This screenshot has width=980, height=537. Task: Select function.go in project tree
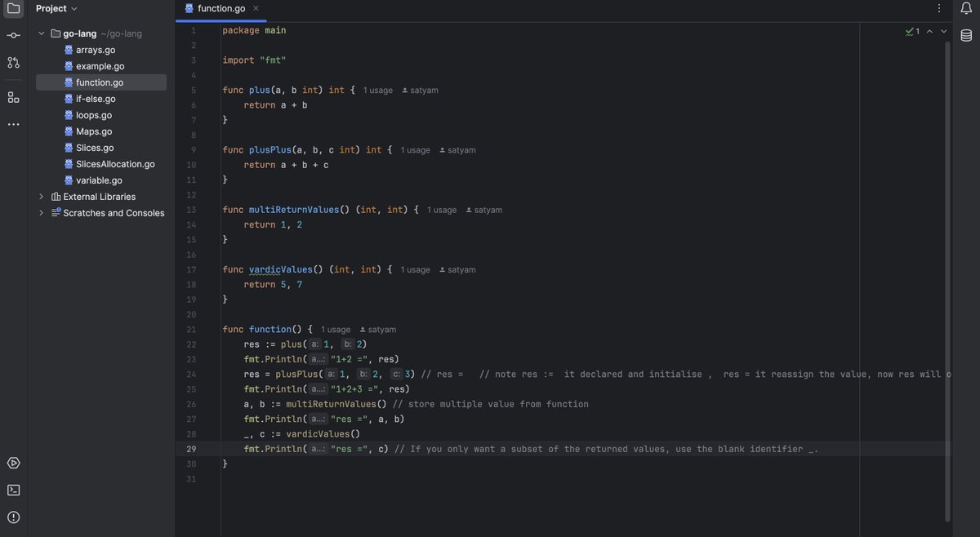click(x=100, y=82)
